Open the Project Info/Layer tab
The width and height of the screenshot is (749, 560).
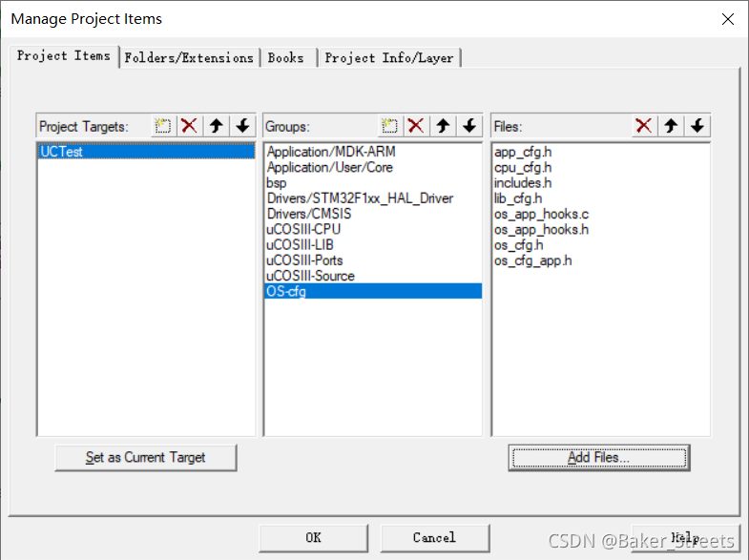389,58
